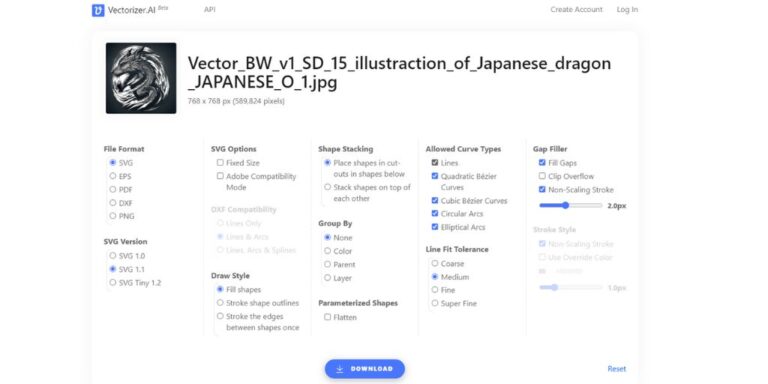This screenshot has width=768, height=384.
Task: Toggle Circular Arcs checkbox
Action: 435,214
